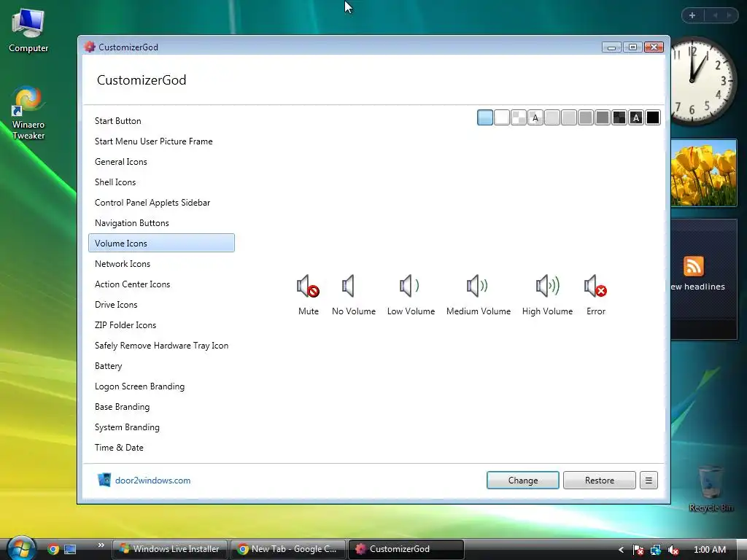This screenshot has height=560, width=747.
Task: Open Safely Remove Hardware Tray Icon
Action: pos(161,346)
